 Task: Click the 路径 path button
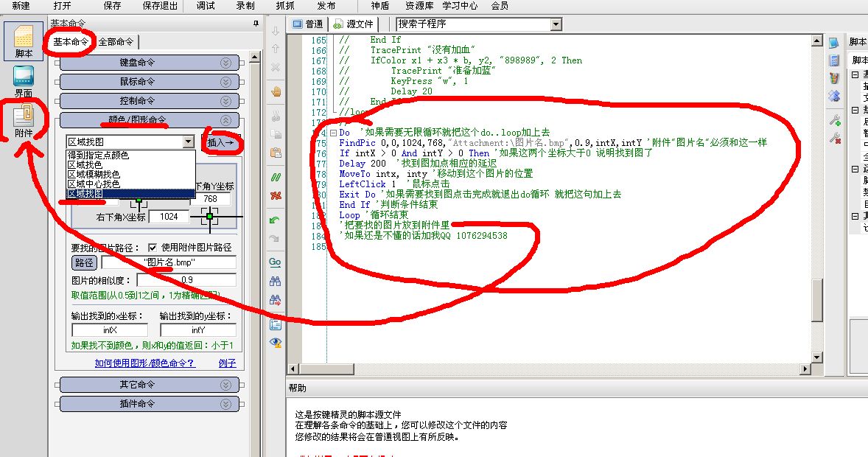84,262
